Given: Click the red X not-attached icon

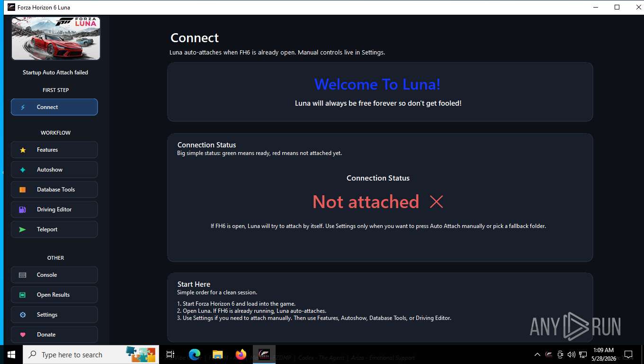Looking at the screenshot, I should click(x=436, y=202).
